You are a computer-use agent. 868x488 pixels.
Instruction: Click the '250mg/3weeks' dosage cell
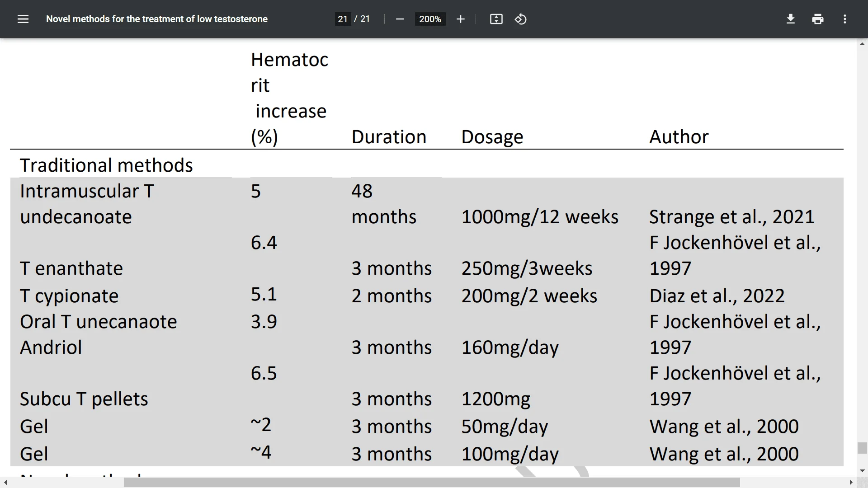coord(527,269)
